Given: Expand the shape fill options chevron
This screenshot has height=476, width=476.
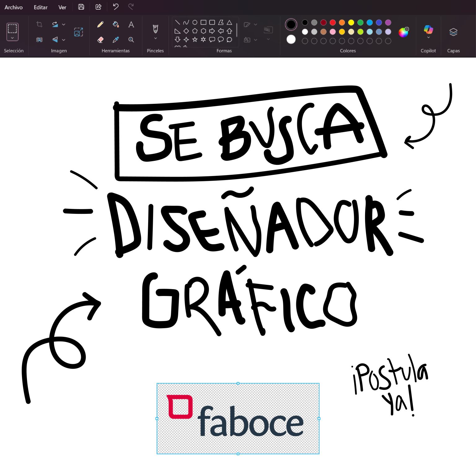Looking at the screenshot, I should click(255, 40).
